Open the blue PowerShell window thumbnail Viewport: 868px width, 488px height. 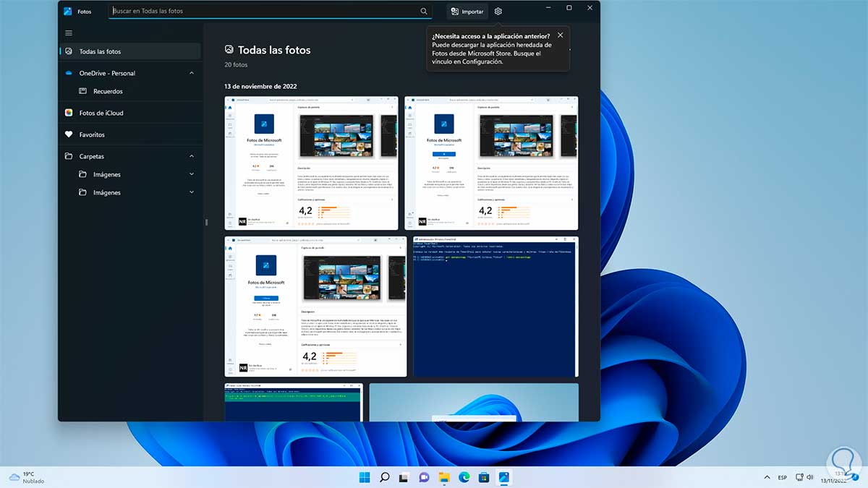495,307
